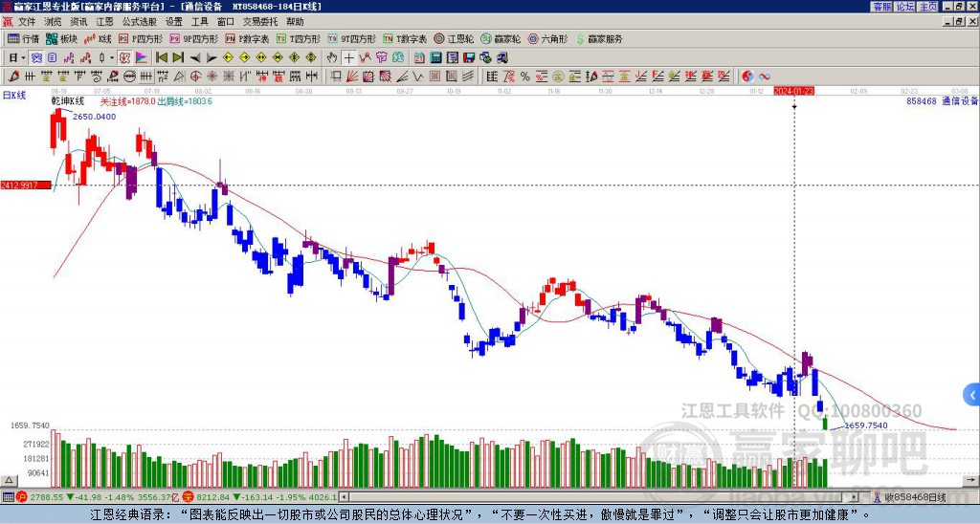
Task: Click the yin-yang icon
Action: pyautogui.click(x=747, y=76)
